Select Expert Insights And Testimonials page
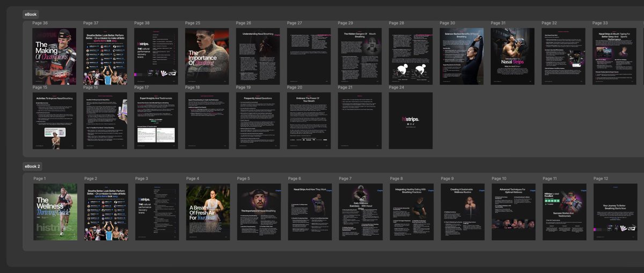 click(156, 120)
